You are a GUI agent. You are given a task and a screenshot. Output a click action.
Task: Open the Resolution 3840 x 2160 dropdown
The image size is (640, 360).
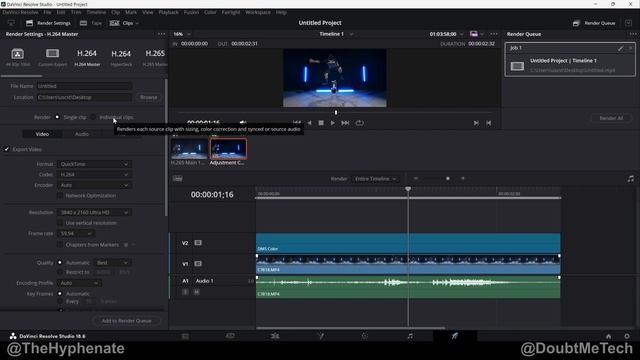pyautogui.click(x=94, y=212)
